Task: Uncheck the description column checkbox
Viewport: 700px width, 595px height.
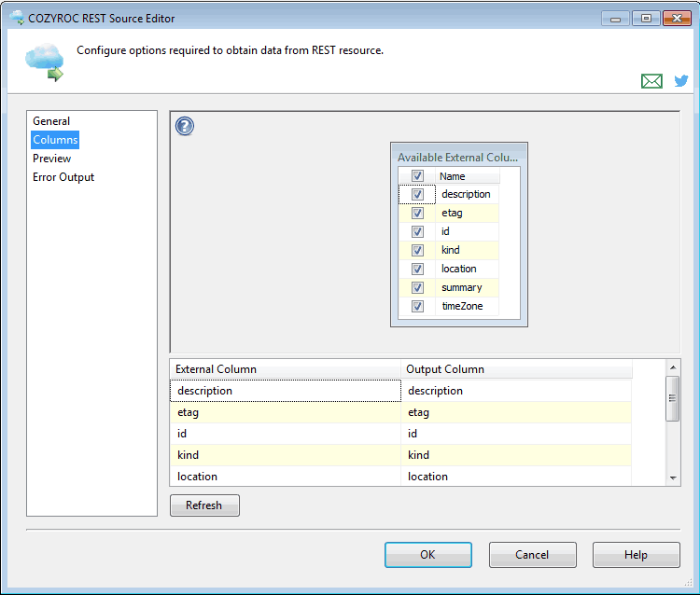Action: pos(417,195)
